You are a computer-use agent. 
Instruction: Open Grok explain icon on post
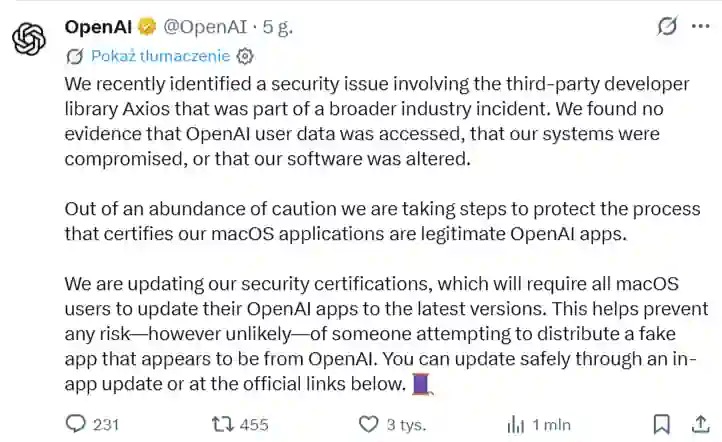[x=666, y=27]
